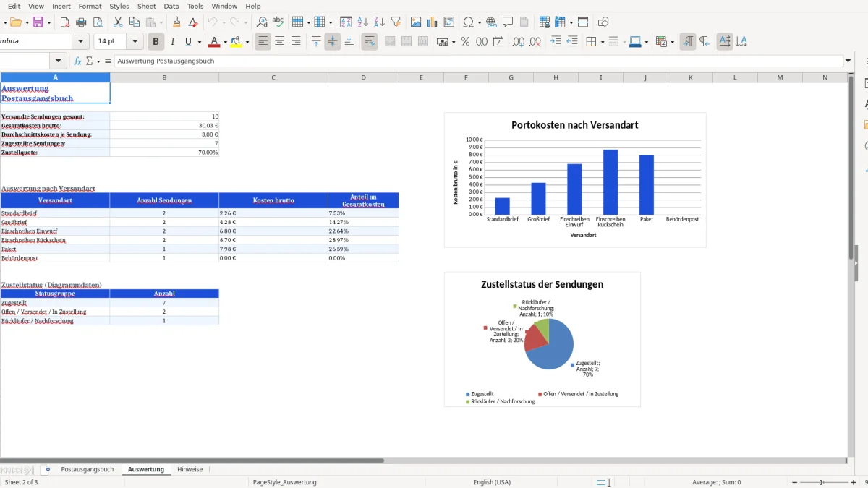
Task: Open the Insert menu
Action: point(61,6)
